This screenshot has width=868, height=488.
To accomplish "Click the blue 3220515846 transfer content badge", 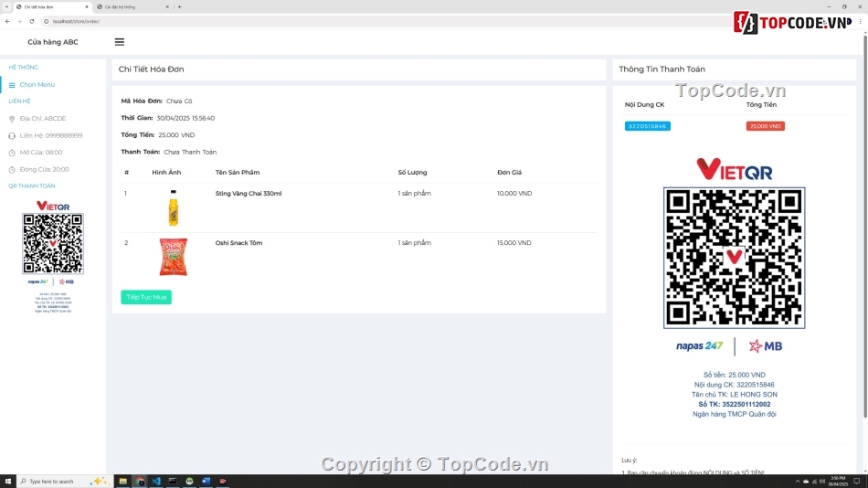I will (648, 126).
